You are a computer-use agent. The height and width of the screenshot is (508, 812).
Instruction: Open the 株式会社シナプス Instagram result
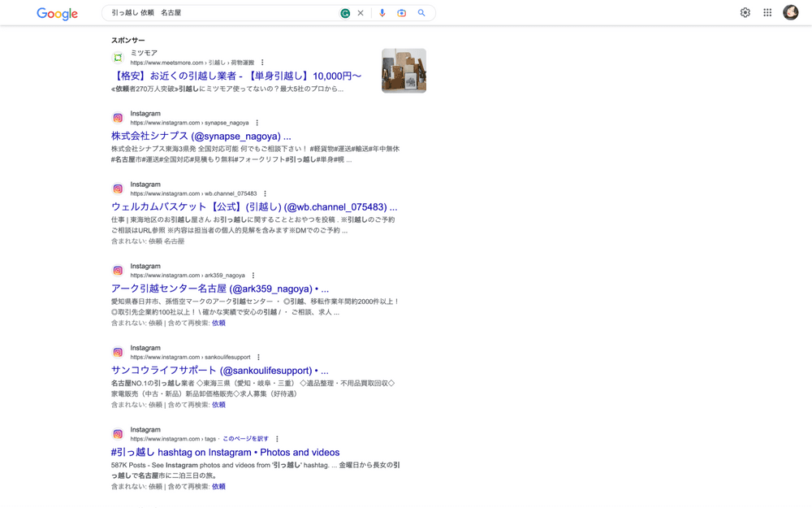coord(201,136)
